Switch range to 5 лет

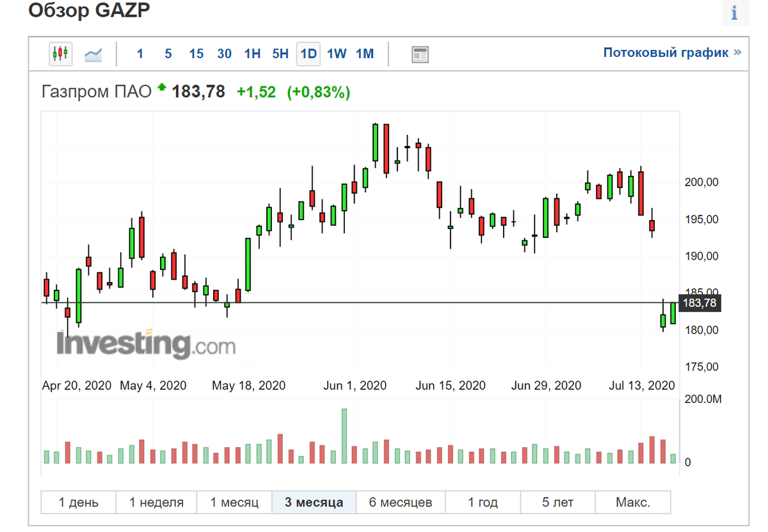tap(558, 503)
